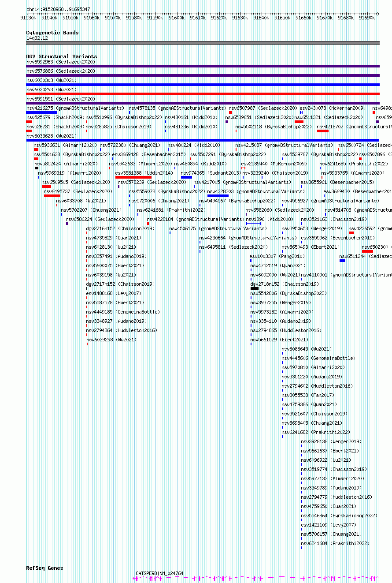Open nsv5510996 (ByrskaBishop2022) label
Viewport: 392px width, 583px height.
pyautogui.click(x=124, y=117)
